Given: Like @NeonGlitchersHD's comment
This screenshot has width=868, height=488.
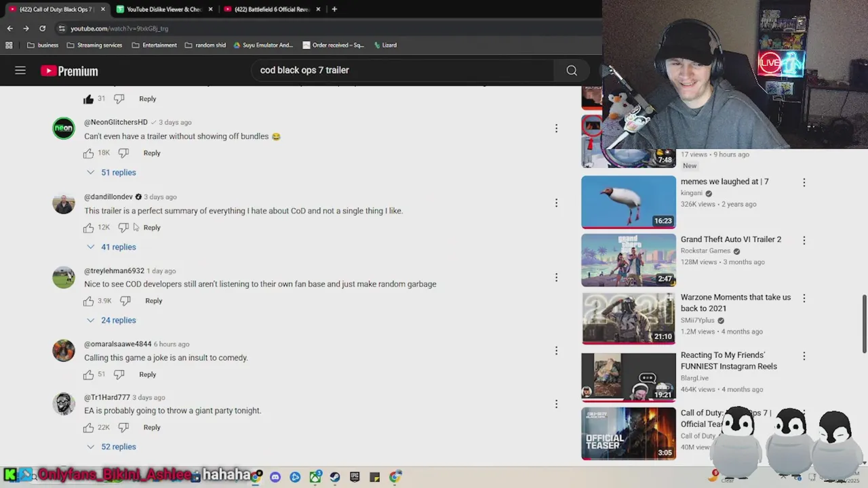Looking at the screenshot, I should (x=88, y=153).
